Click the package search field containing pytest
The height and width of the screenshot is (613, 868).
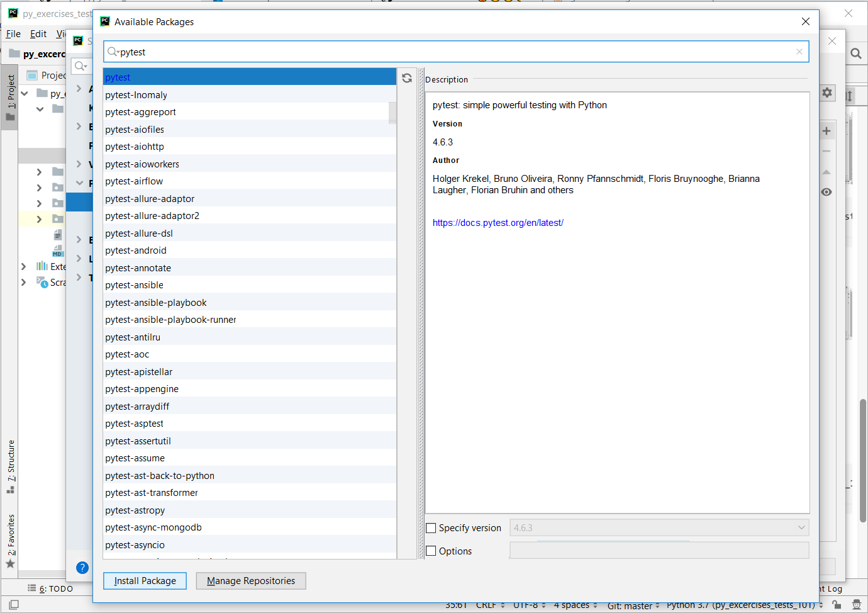pyautogui.click(x=456, y=52)
